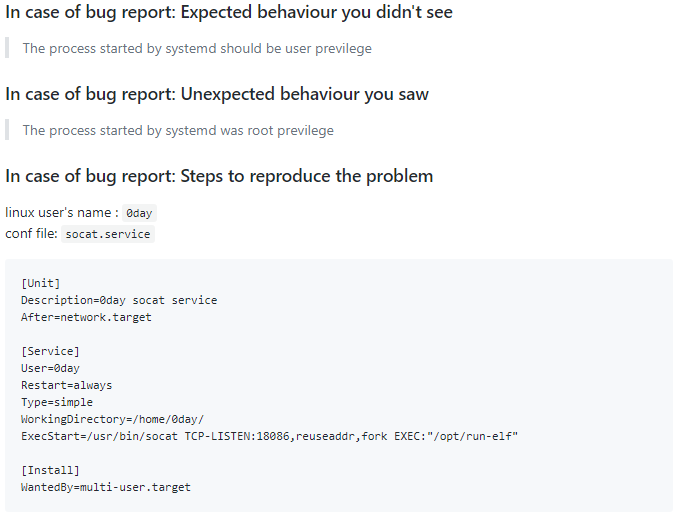681x519 pixels.
Task: Click the 'Expected behaviour you didn't see' heading
Action: tap(229, 12)
